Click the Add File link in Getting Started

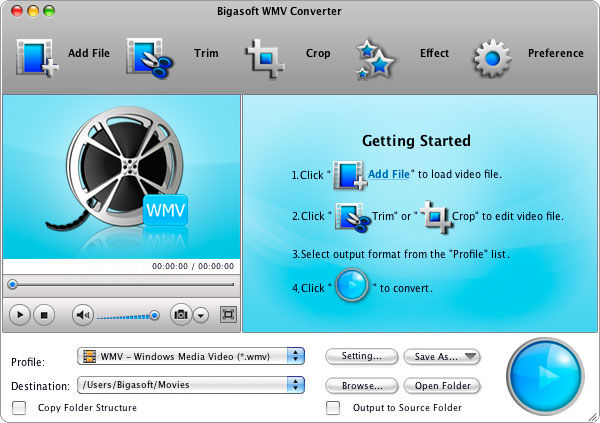[389, 174]
